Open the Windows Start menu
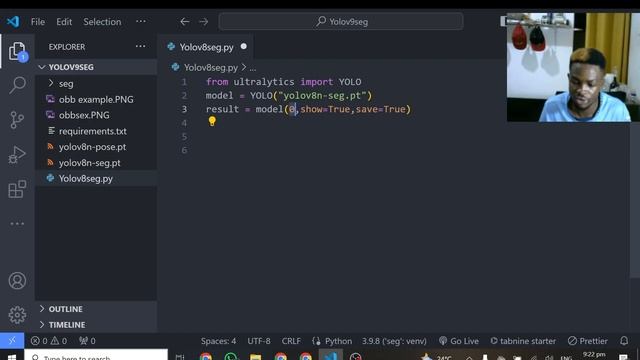 point(12,356)
